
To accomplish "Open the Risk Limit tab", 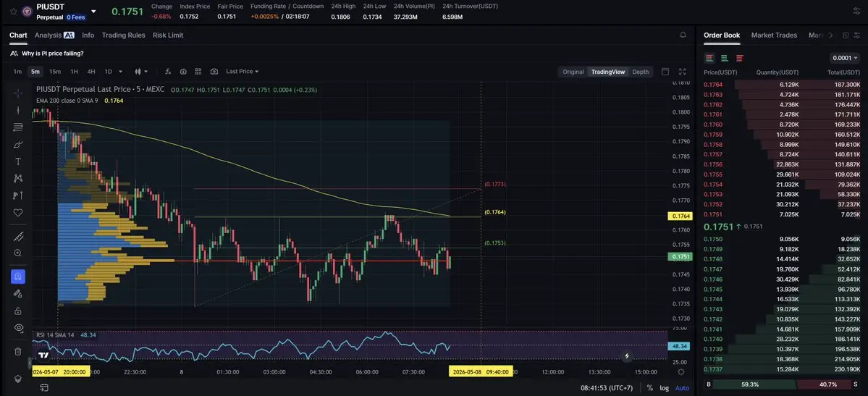I will pyautogui.click(x=168, y=35).
